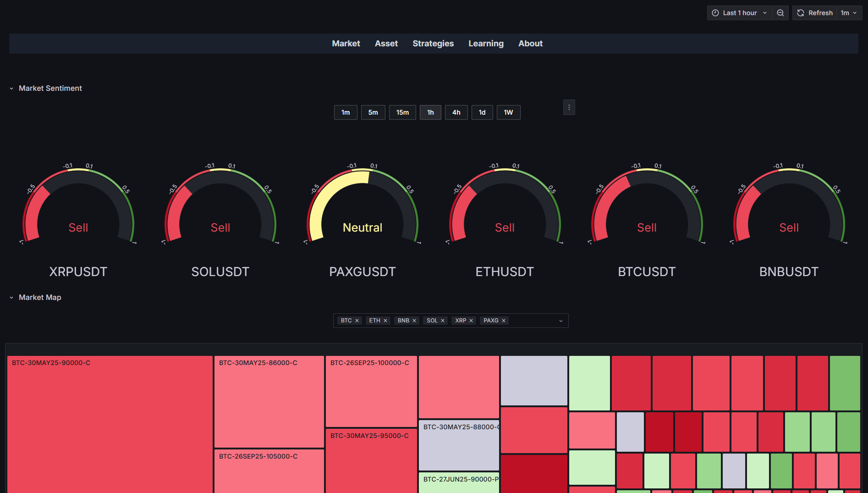Remove the BTC tag from filter
868x493 pixels.
pyautogui.click(x=357, y=321)
